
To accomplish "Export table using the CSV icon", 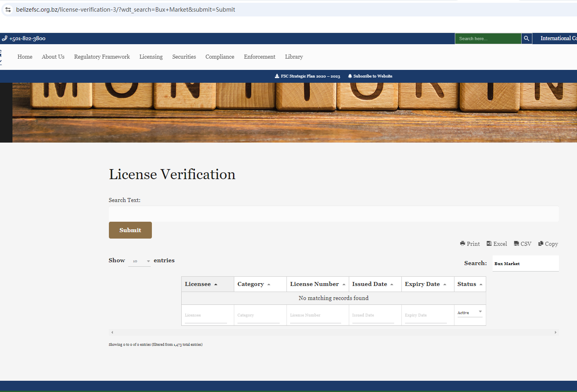I will click(516, 243).
